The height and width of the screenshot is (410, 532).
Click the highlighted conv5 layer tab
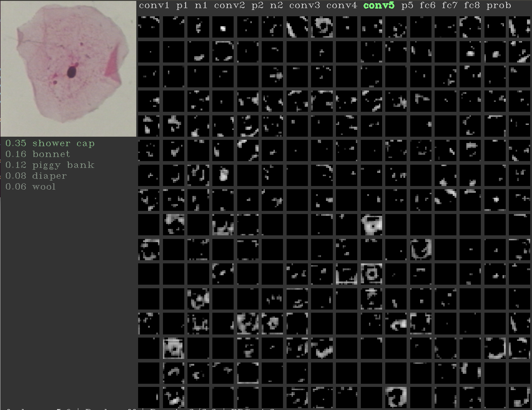coord(379,5)
